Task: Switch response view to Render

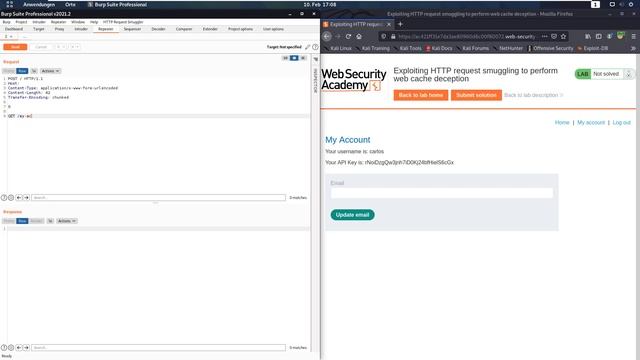Action: tap(36, 221)
